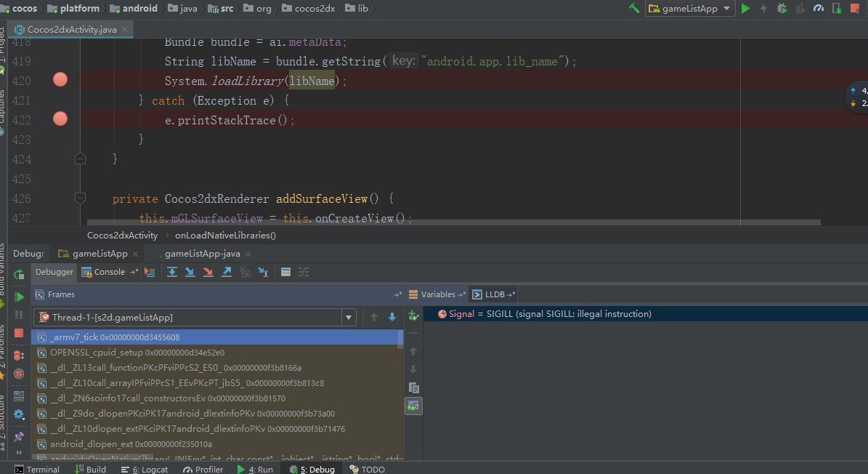Viewport: 868px width, 474px height.
Task: Click Step Over in debugger toolbar
Action: pos(172,272)
